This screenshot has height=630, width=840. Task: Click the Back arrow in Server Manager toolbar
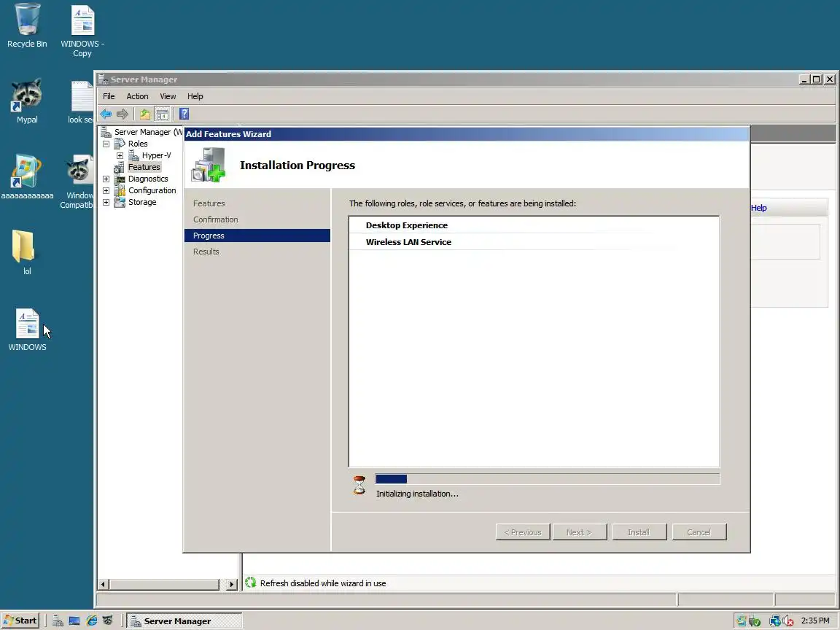[x=106, y=114]
